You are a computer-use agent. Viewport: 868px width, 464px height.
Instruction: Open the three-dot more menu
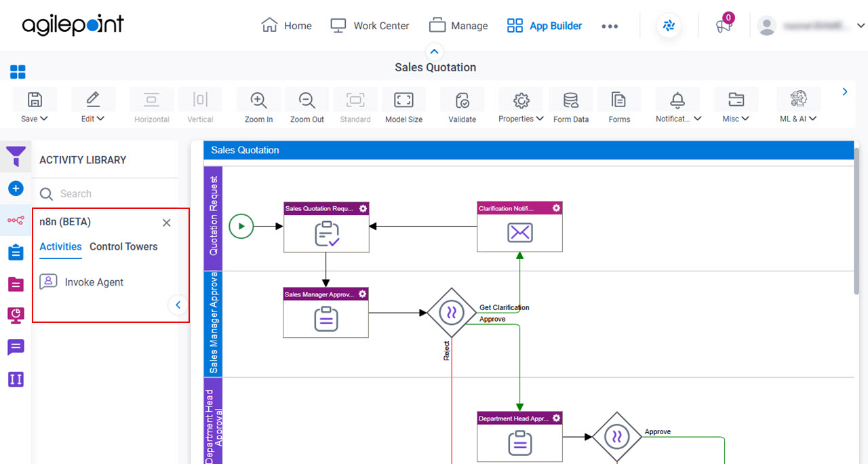(x=610, y=26)
